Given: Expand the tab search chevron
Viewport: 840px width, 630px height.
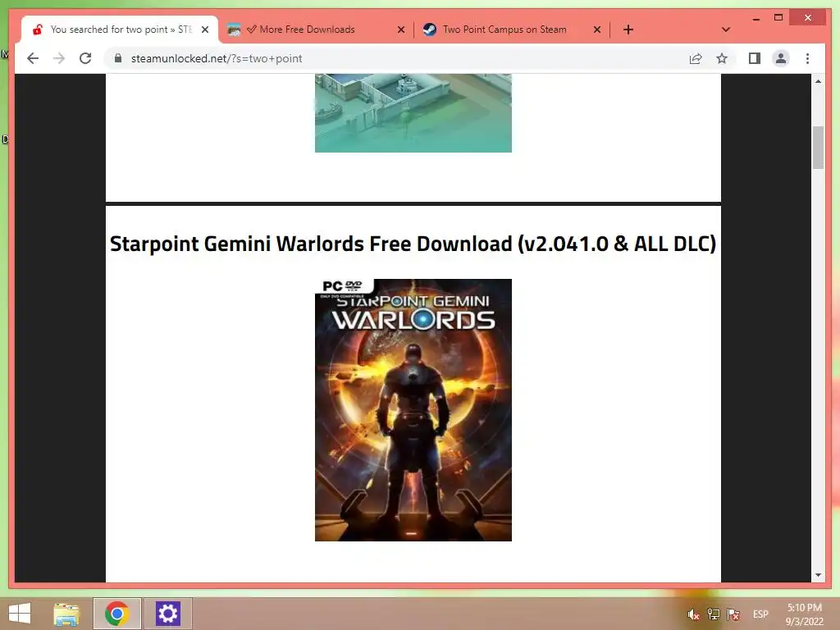Looking at the screenshot, I should (726, 30).
